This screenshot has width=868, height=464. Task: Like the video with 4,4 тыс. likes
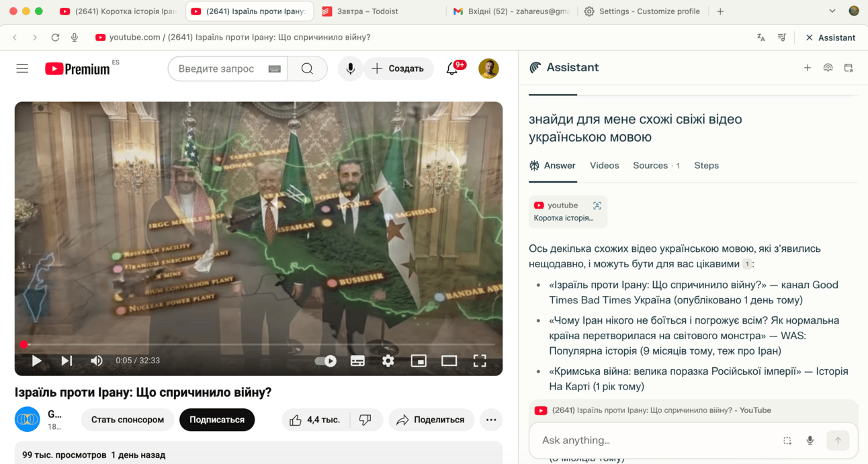[x=314, y=420]
